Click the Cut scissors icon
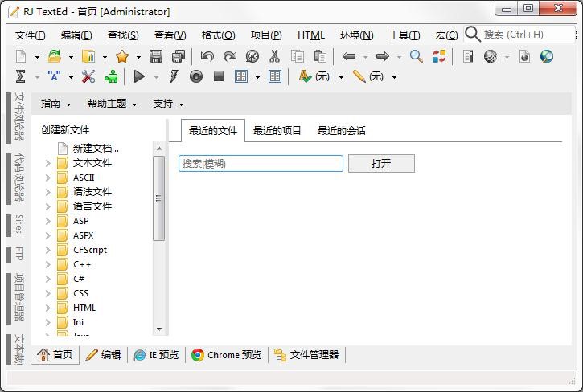Image resolution: width=583 pixels, height=392 pixels. coord(274,56)
